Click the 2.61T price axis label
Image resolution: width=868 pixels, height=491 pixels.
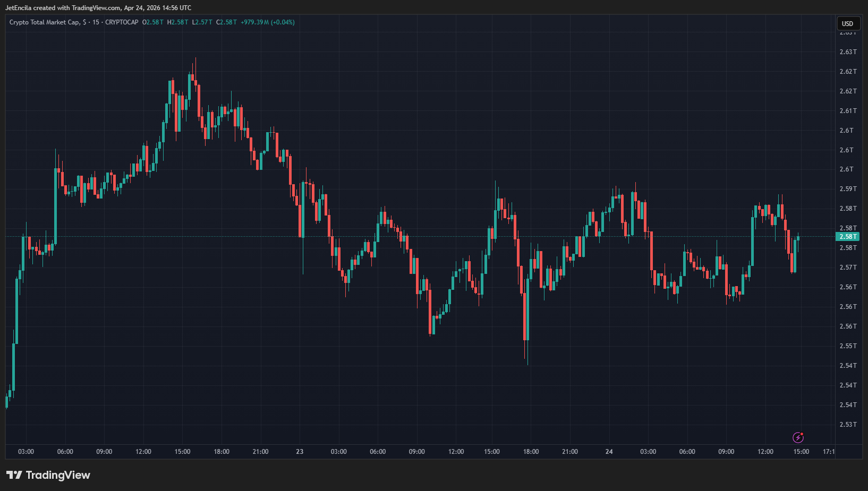click(848, 111)
